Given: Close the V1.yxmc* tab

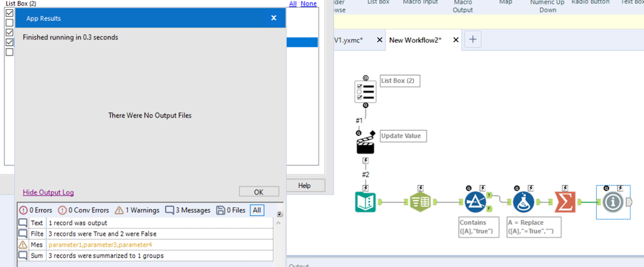Looking at the screenshot, I should (379, 40).
